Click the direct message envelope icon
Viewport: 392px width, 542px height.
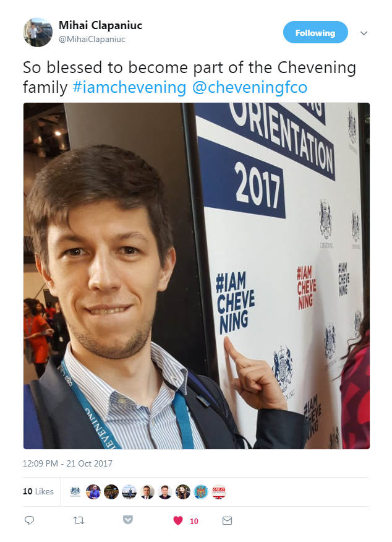click(x=227, y=520)
